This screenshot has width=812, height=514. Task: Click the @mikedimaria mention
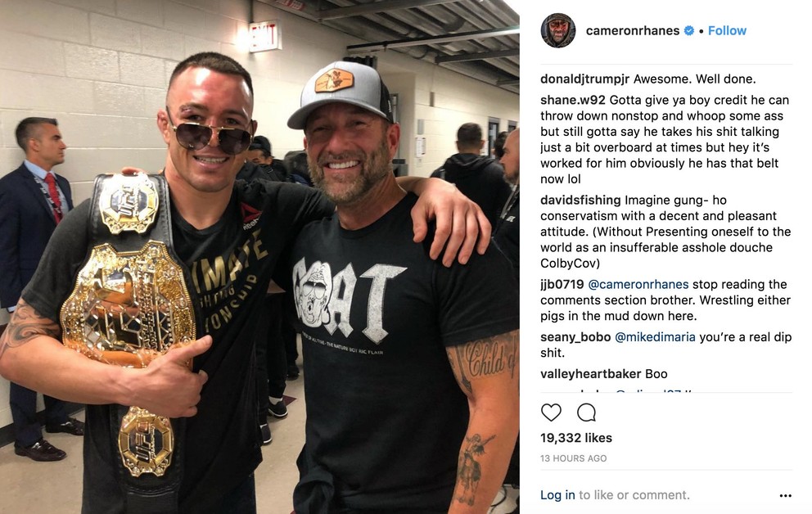click(655, 337)
